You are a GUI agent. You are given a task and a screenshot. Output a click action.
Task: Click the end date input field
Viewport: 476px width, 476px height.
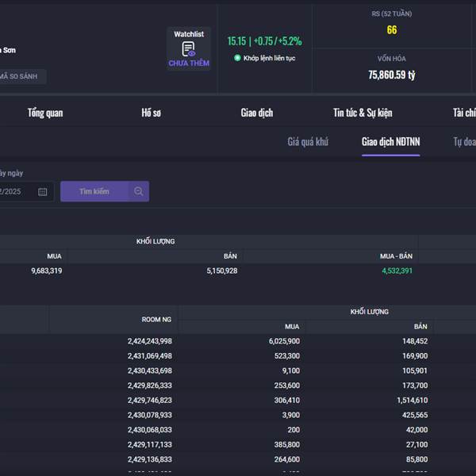[x=14, y=191]
